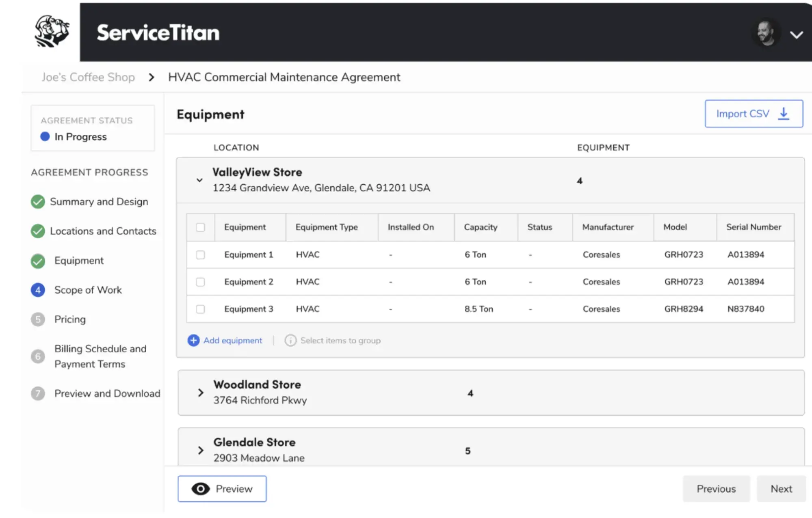
Task: Open the Billing Schedule and Payment Terms step
Action: 100,356
